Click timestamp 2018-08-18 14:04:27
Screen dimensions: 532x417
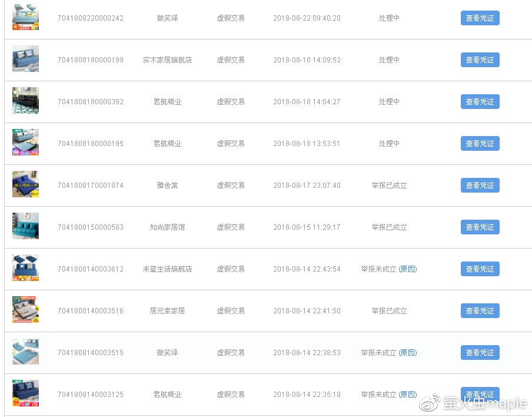[307, 101]
